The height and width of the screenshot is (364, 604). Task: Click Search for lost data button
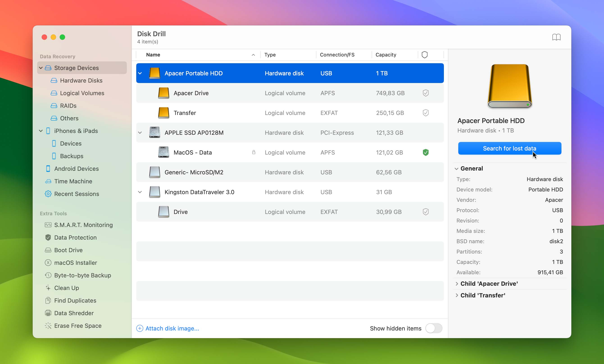pos(509,148)
